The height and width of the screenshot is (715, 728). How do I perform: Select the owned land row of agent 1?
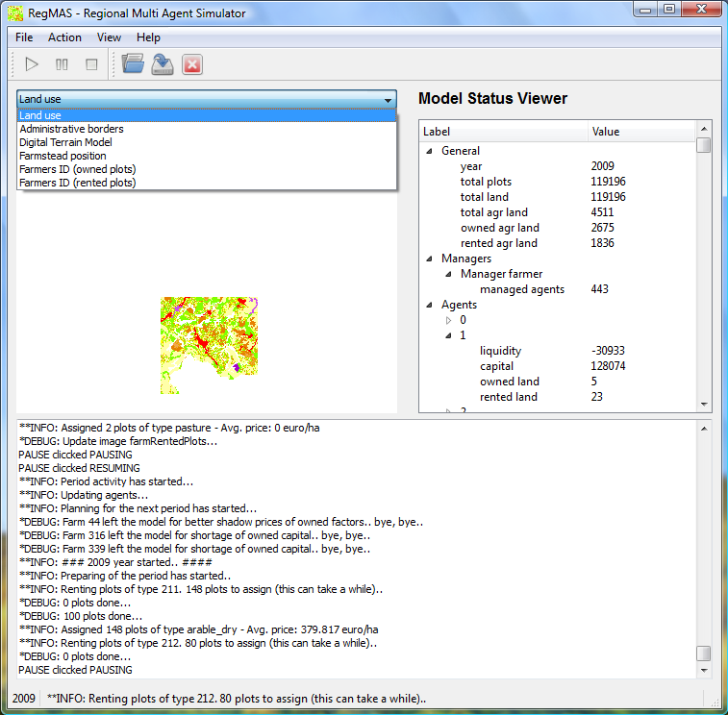coord(557,381)
